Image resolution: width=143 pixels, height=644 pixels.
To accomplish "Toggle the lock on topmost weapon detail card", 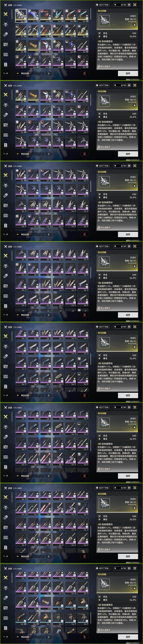I will click(135, 25).
